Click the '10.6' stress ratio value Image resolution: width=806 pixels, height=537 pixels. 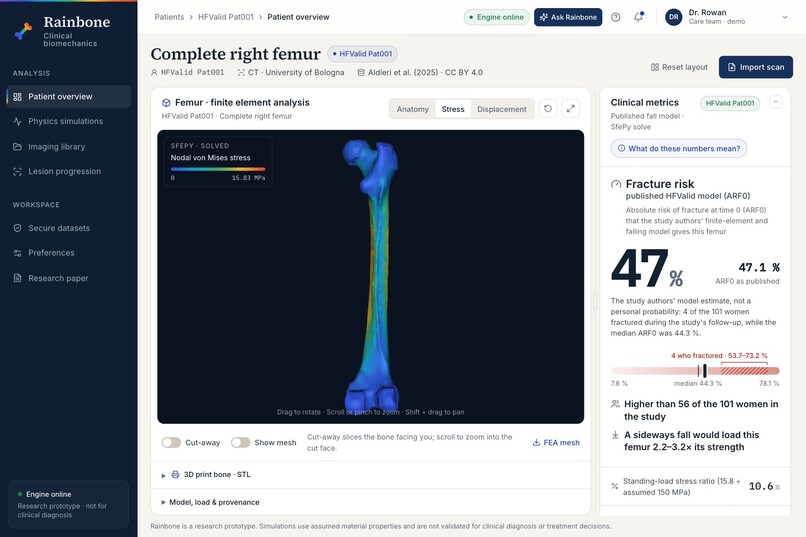tap(761, 486)
